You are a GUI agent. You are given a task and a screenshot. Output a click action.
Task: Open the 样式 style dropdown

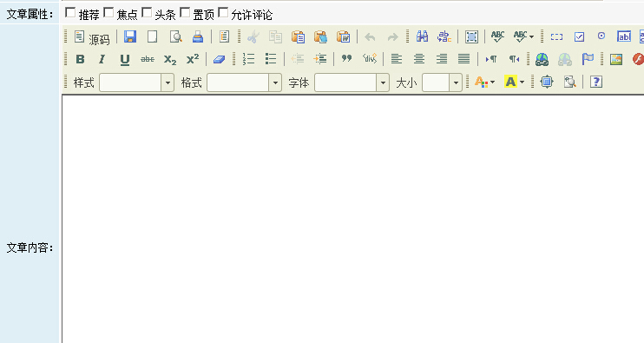[136, 82]
